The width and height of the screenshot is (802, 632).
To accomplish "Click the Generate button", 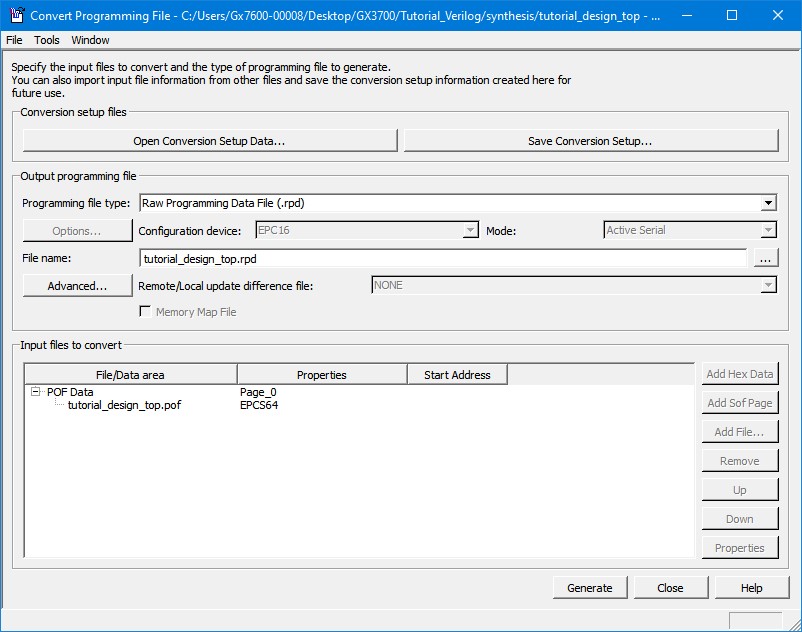I will click(x=591, y=587).
